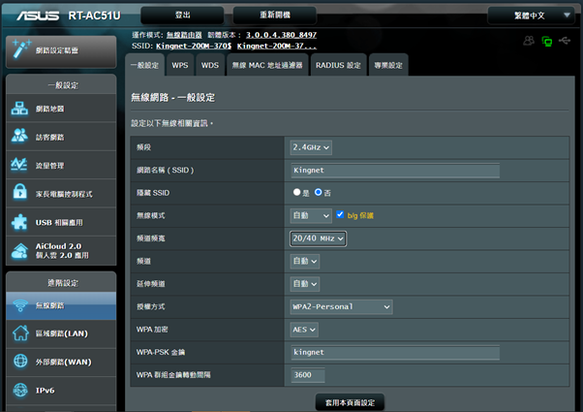Select the Traffic Manager graph icon

(19, 164)
